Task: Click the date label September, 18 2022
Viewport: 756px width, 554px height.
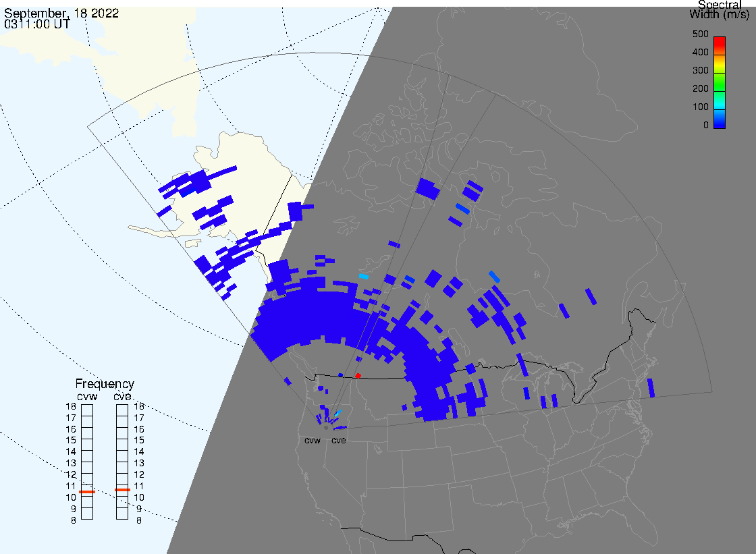Action: tap(61, 13)
